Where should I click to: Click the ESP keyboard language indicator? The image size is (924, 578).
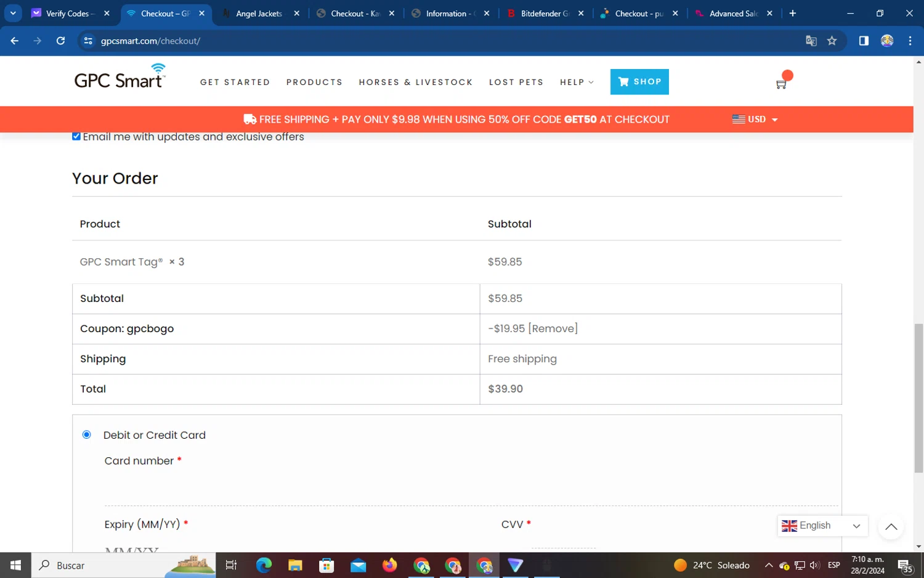tap(834, 565)
